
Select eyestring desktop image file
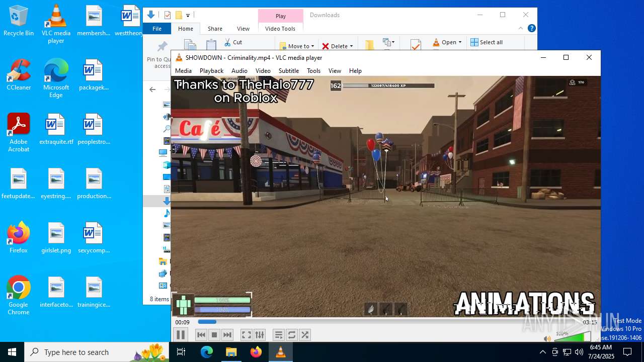[56, 184]
